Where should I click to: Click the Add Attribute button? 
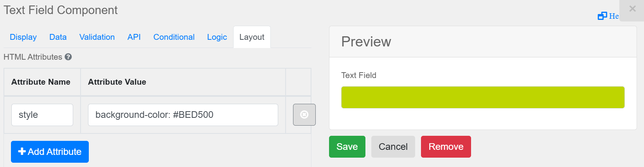point(50,152)
